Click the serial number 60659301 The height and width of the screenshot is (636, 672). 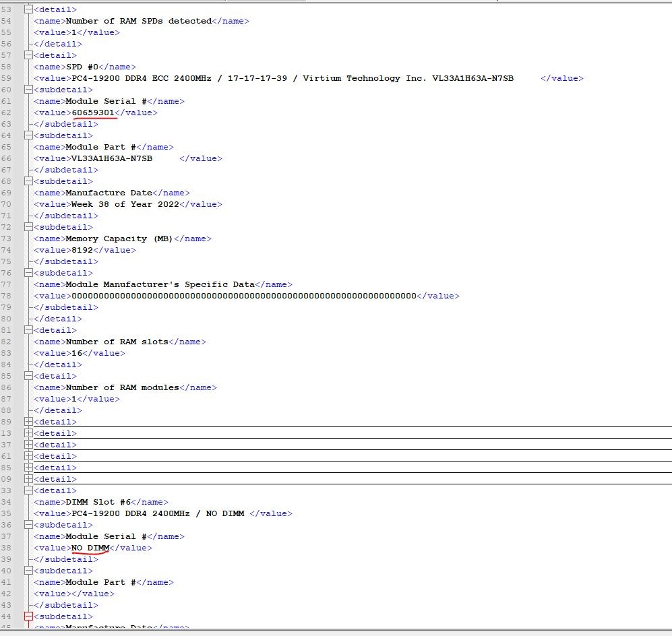click(93, 113)
